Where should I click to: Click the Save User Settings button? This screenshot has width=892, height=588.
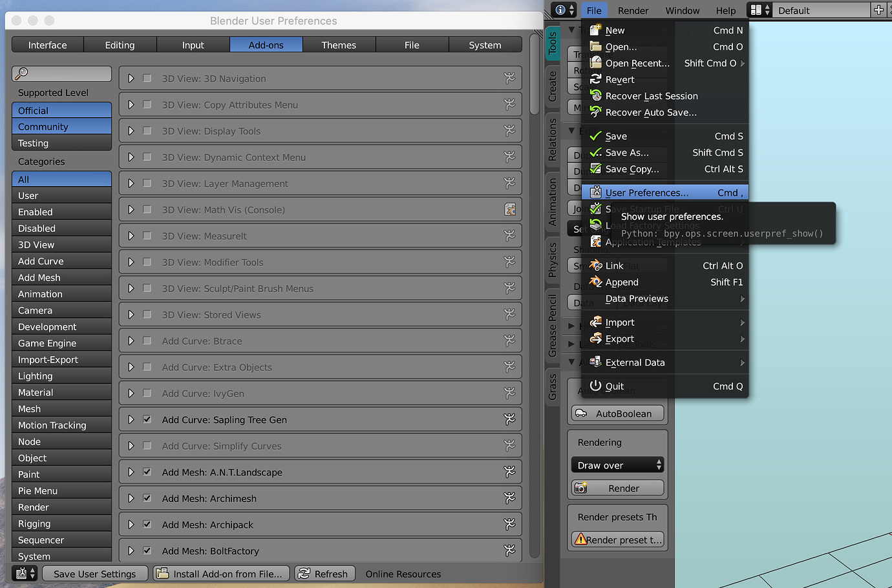pyautogui.click(x=94, y=573)
